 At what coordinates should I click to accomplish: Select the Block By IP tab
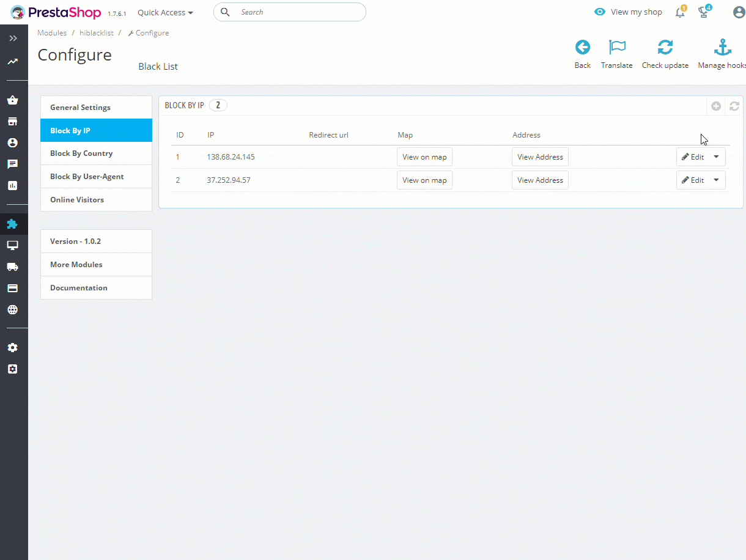pyautogui.click(x=96, y=130)
